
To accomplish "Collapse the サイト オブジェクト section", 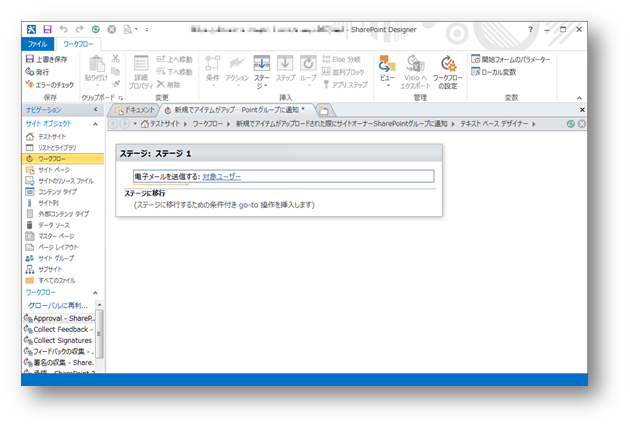I will coord(96,123).
